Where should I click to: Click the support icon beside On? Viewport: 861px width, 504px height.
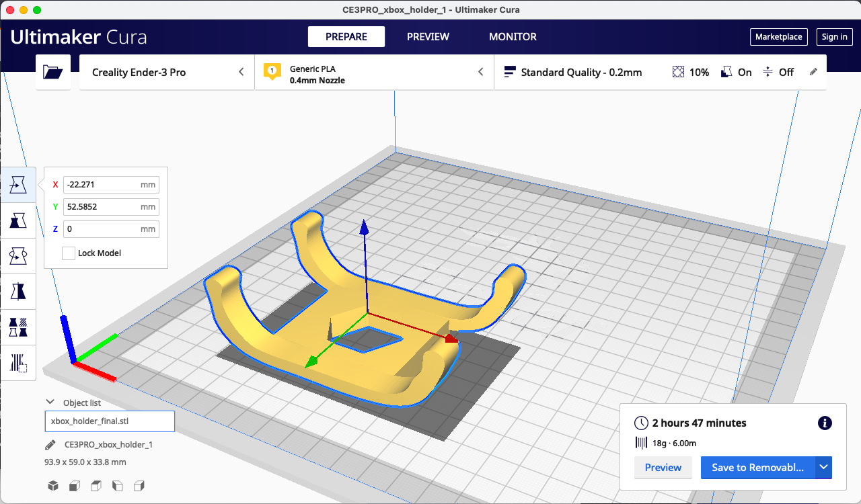click(726, 72)
